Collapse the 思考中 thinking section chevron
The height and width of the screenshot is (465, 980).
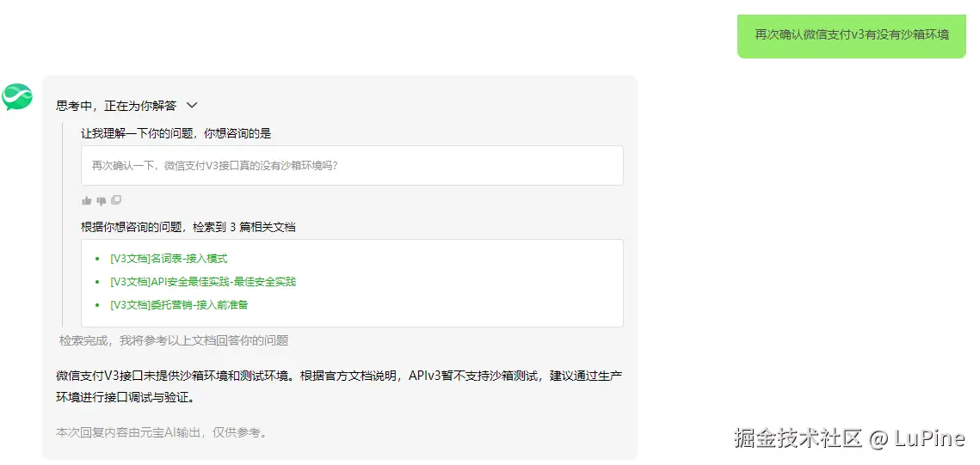192,106
